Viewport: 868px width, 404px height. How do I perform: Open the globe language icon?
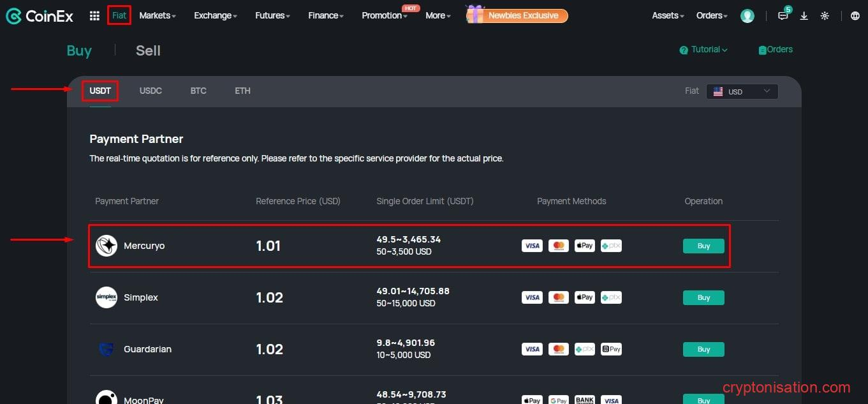[855, 16]
